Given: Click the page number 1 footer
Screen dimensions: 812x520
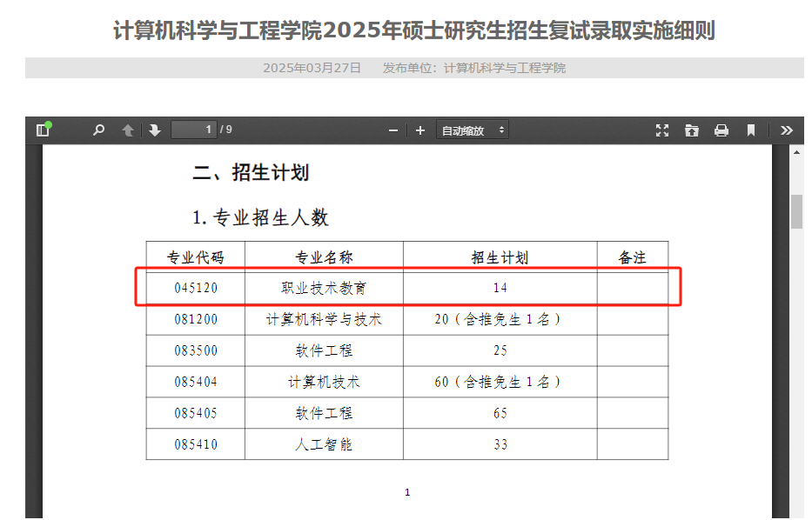Looking at the screenshot, I should 407,492.
